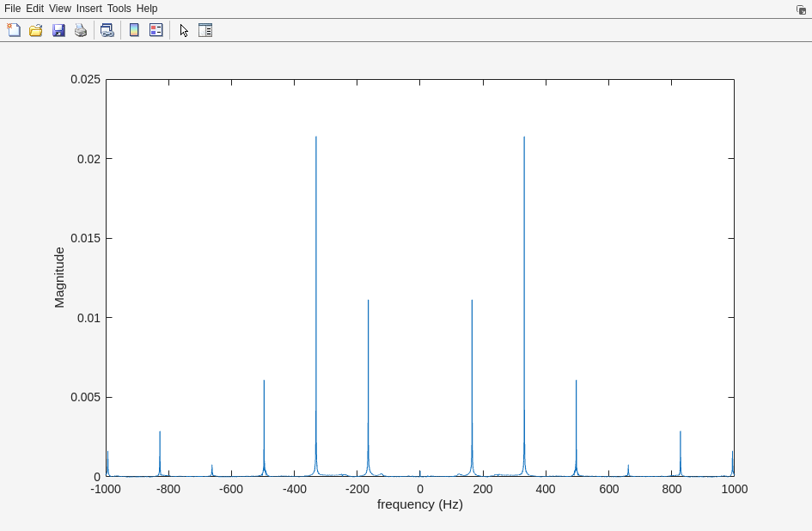Click the Link Plot toolbar icon
The width and height of the screenshot is (812, 531).
[x=107, y=30]
